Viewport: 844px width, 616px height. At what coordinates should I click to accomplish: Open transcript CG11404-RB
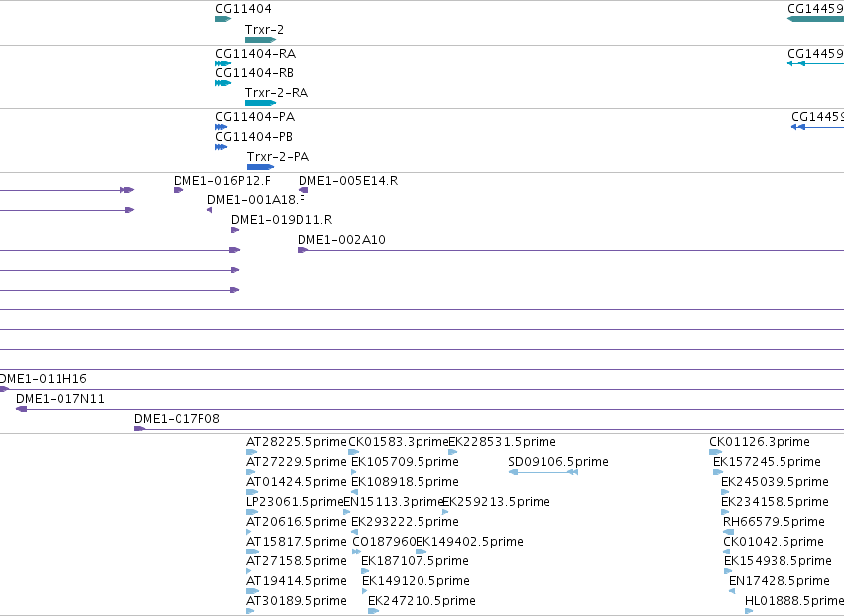pos(254,73)
